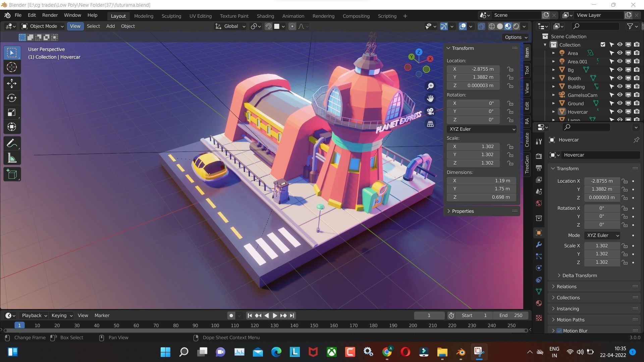
Task: Open the Physics properties tab
Action: coord(539,268)
